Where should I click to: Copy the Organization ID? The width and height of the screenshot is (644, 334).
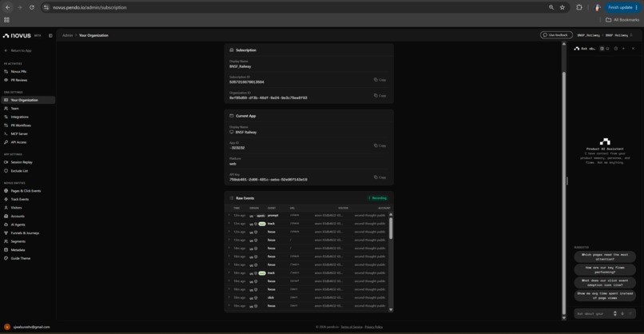click(380, 96)
